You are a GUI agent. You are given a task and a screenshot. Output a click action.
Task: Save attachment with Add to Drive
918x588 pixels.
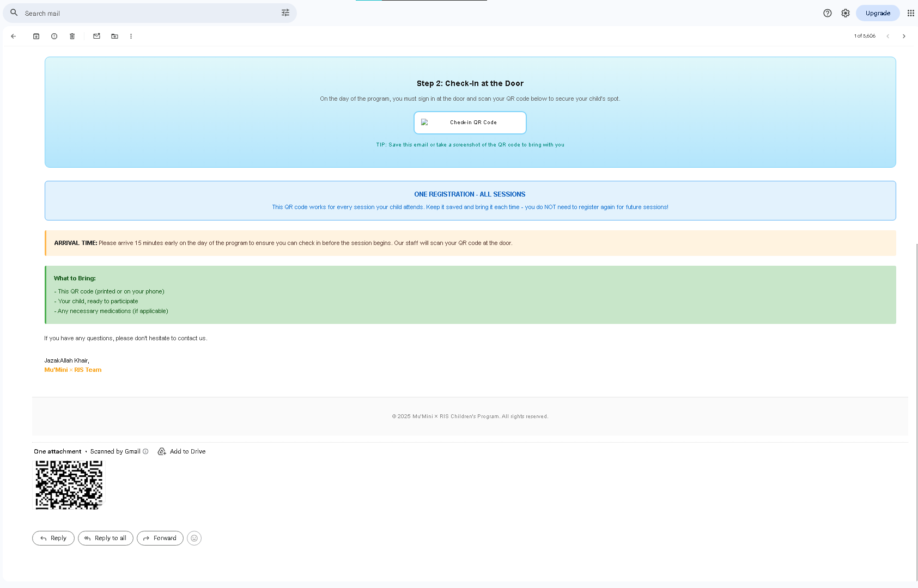point(181,451)
